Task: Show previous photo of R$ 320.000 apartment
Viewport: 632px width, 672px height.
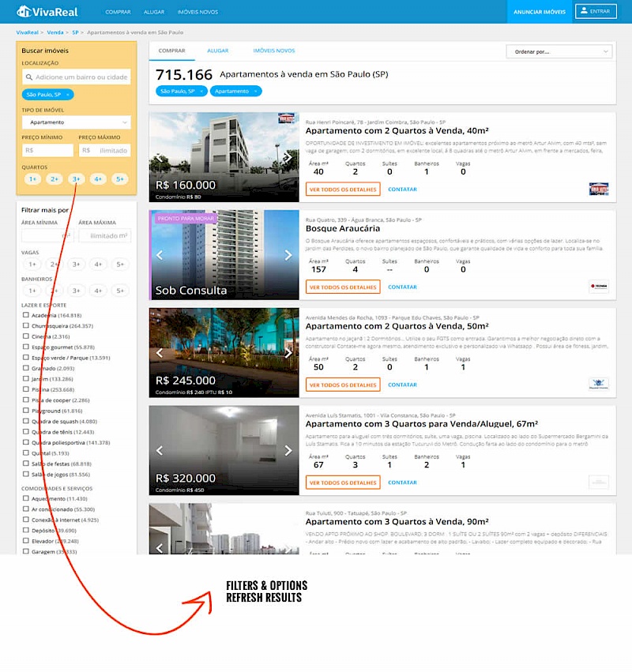Action: 159,451
